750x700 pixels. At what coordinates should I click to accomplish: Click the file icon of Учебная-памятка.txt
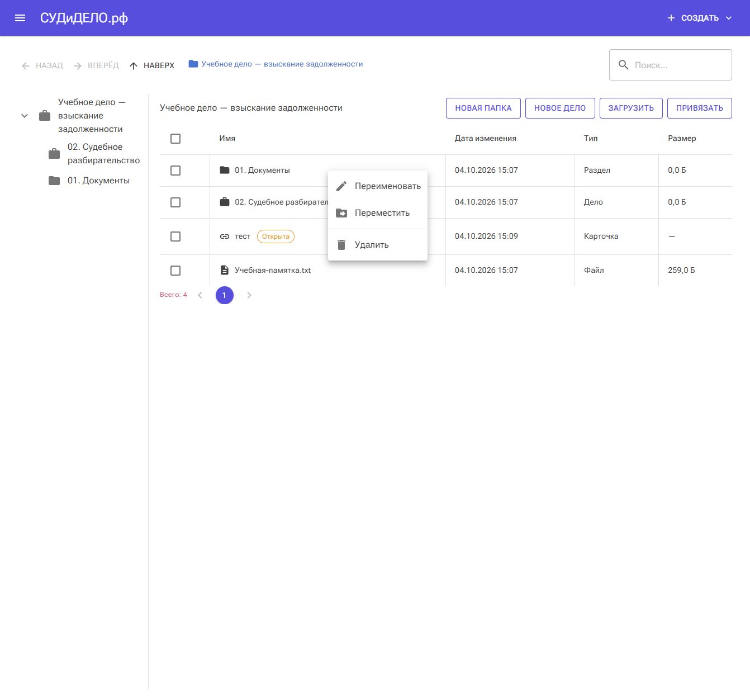pyautogui.click(x=225, y=270)
